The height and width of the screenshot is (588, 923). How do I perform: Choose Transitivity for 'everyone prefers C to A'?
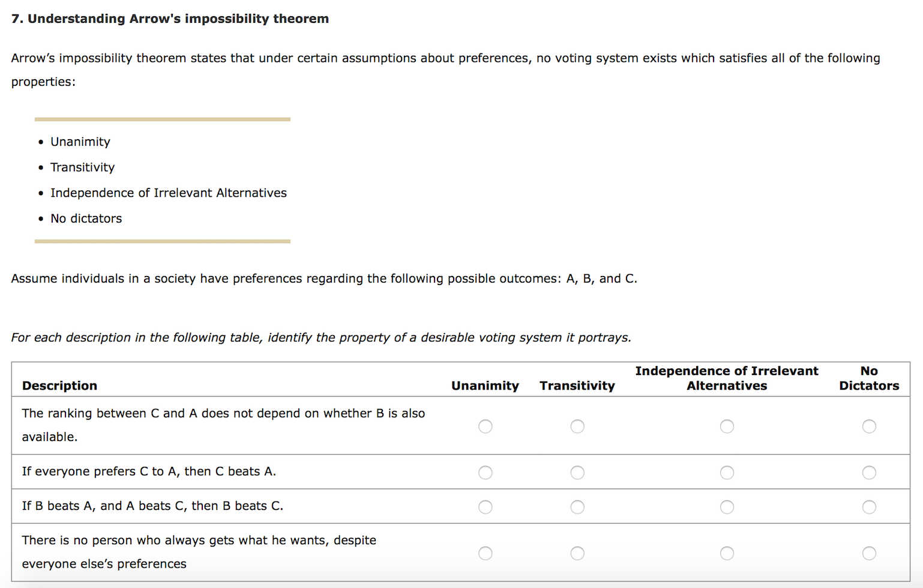577,473
